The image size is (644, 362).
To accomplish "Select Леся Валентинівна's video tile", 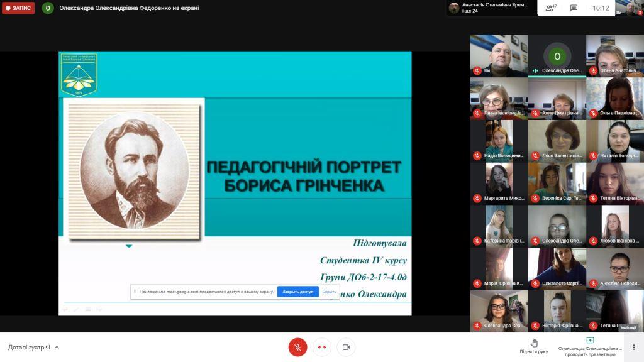I will tap(557, 141).
